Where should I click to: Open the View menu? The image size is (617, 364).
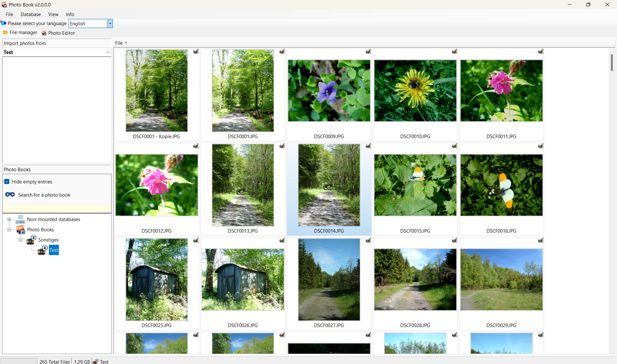click(53, 14)
